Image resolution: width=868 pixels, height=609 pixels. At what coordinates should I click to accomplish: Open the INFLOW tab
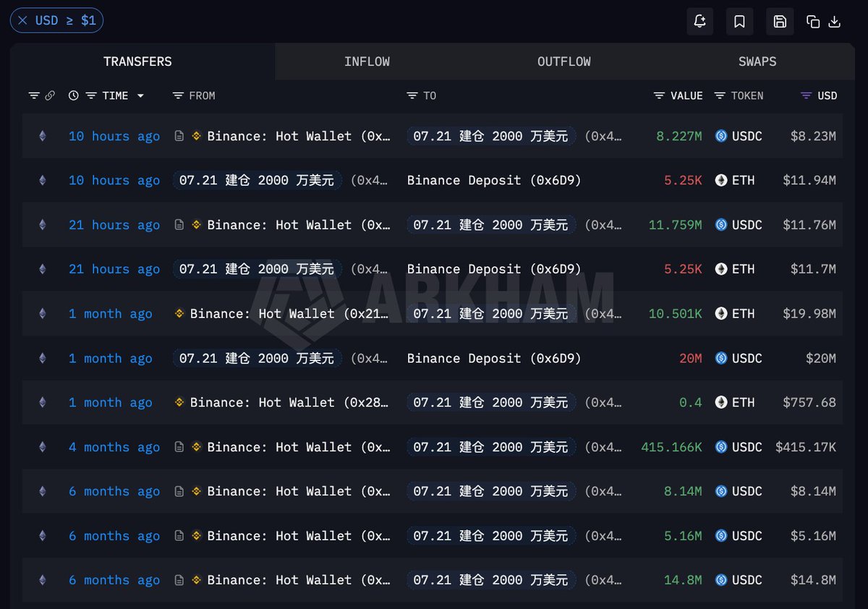[367, 61]
